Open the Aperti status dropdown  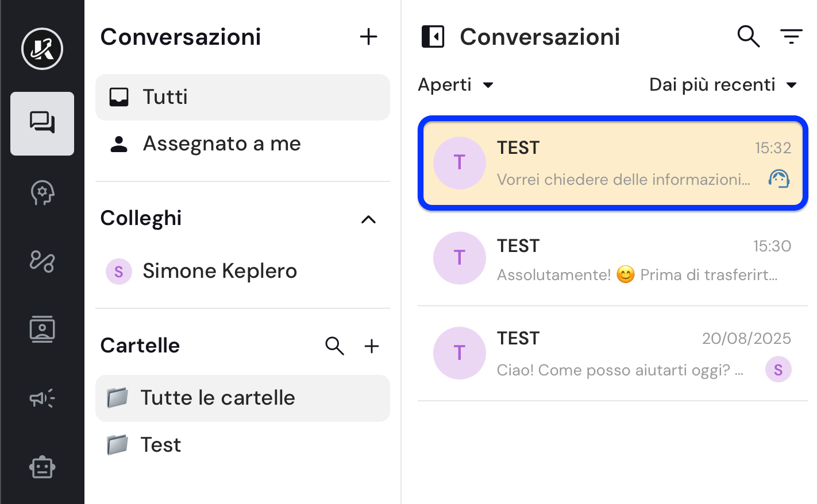coord(456,85)
